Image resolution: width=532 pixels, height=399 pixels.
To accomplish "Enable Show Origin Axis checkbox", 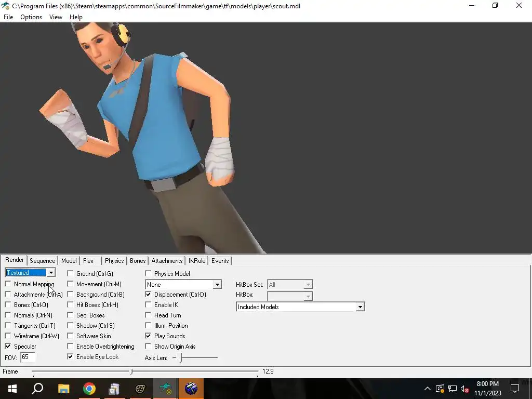I will (x=148, y=347).
